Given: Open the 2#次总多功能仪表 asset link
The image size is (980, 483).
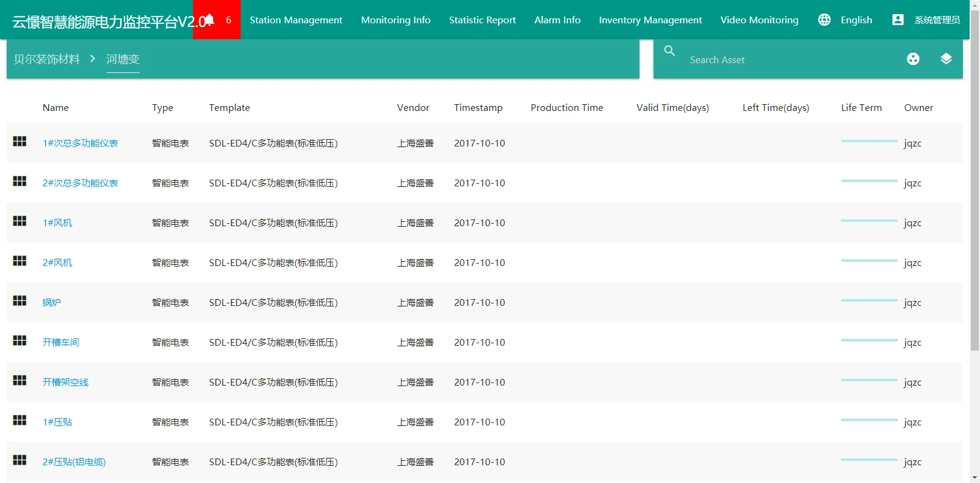Looking at the screenshot, I should point(80,183).
